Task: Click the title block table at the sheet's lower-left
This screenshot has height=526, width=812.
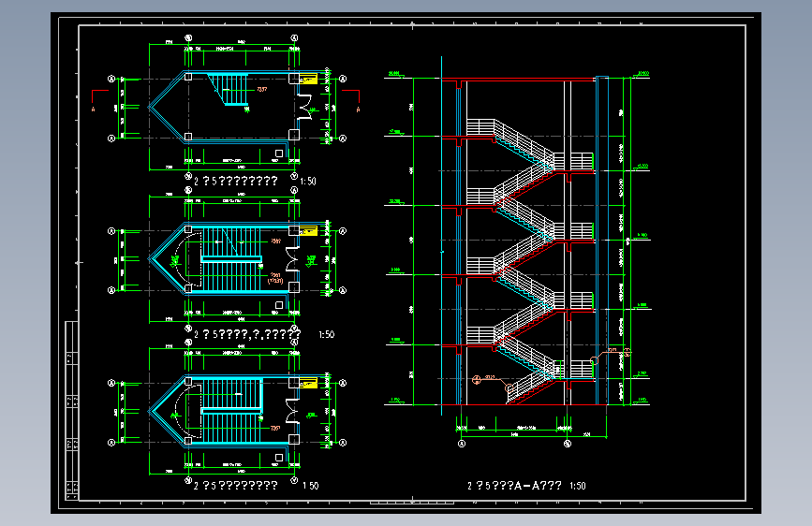Action: click(72, 411)
